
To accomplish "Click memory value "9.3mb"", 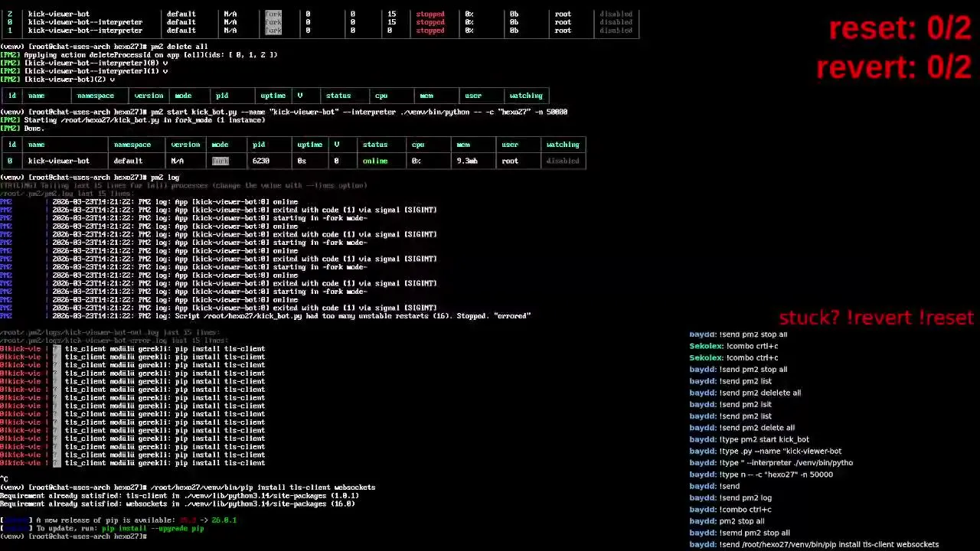I will pyautogui.click(x=467, y=161).
